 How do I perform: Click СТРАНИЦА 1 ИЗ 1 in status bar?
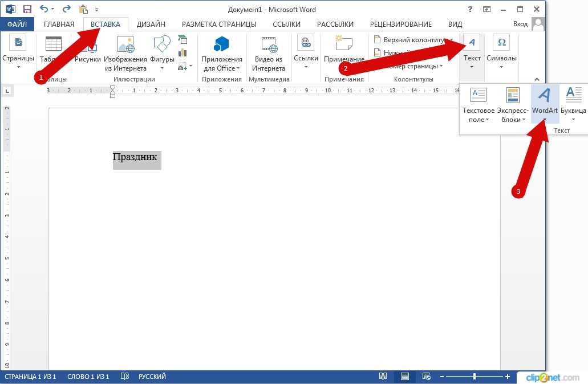pyautogui.click(x=30, y=377)
